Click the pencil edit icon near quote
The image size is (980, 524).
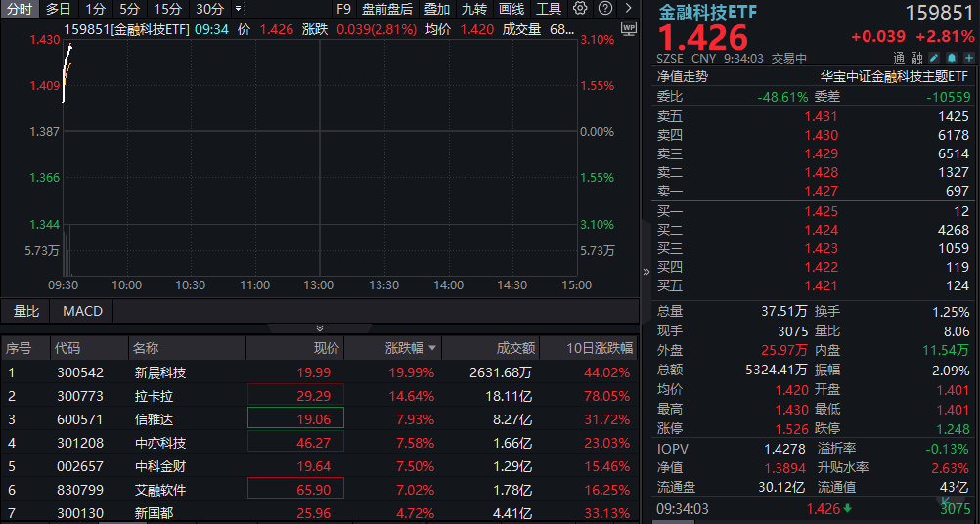[934, 58]
